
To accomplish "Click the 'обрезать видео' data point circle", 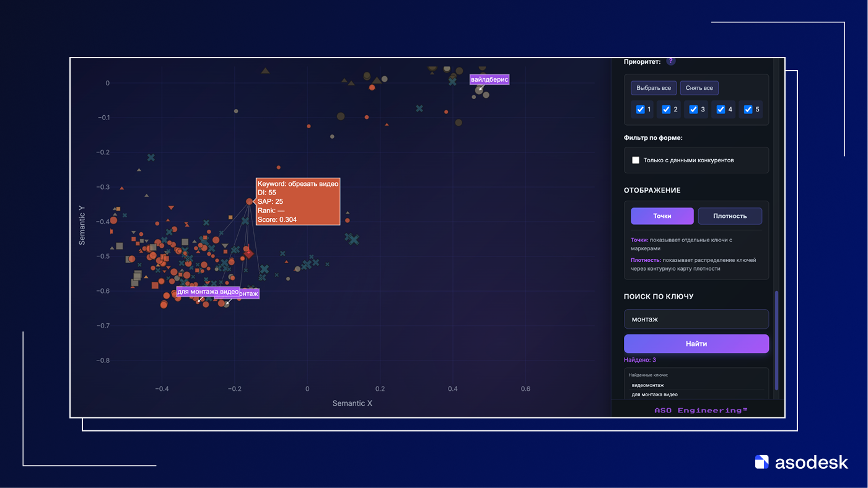I will point(250,201).
